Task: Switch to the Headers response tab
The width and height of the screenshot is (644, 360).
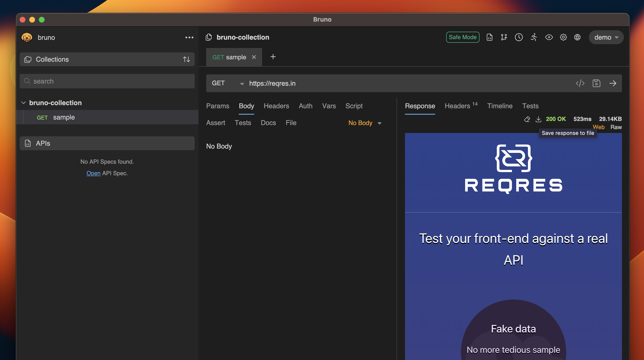Action: (458, 106)
